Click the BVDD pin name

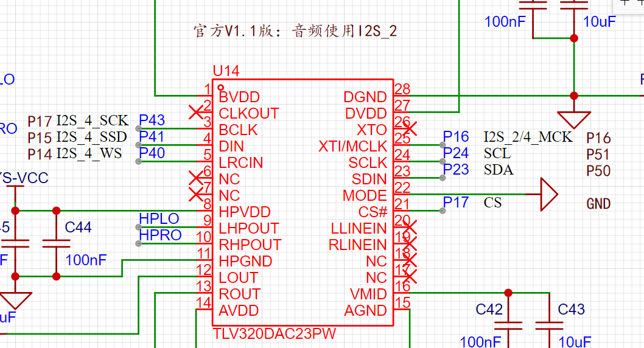(x=239, y=97)
